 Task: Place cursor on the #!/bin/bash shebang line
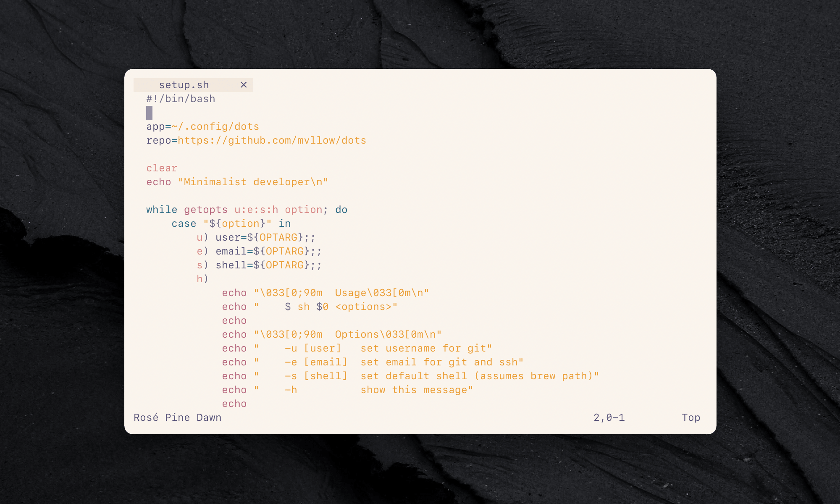181,99
